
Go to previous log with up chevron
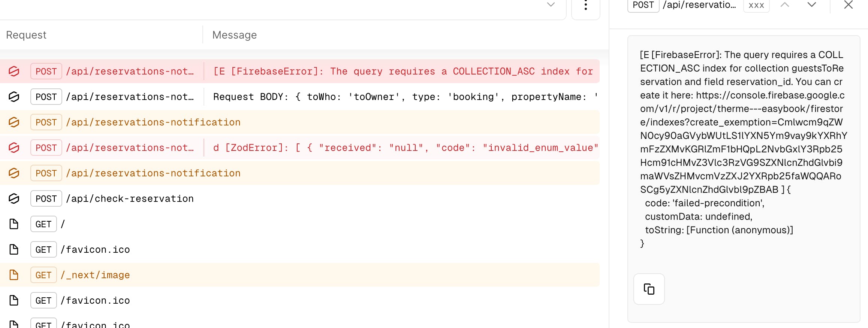[785, 4]
